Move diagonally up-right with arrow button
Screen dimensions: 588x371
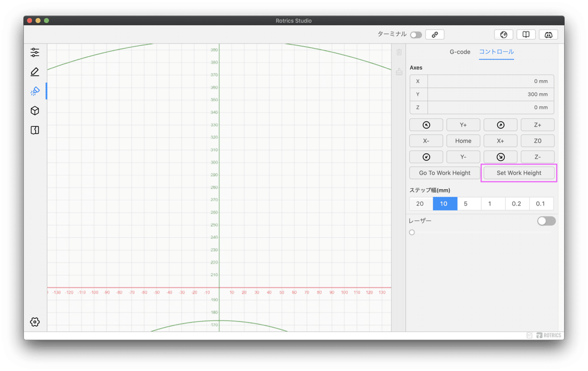(500, 125)
